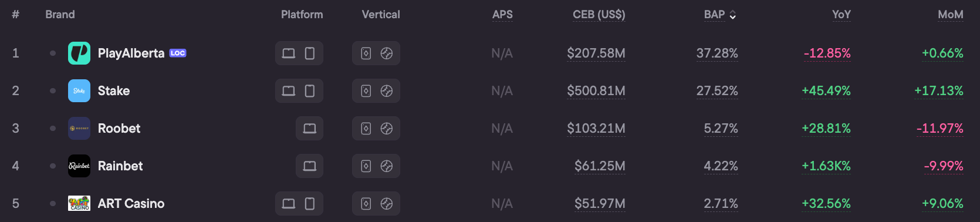980x222 pixels.
Task: Click ART Casino's sports vertical icon
Action: coord(387,204)
